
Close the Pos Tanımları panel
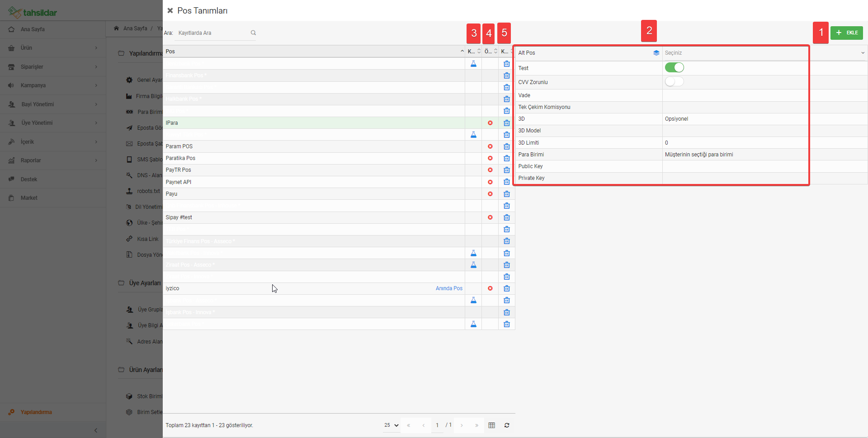(x=170, y=10)
